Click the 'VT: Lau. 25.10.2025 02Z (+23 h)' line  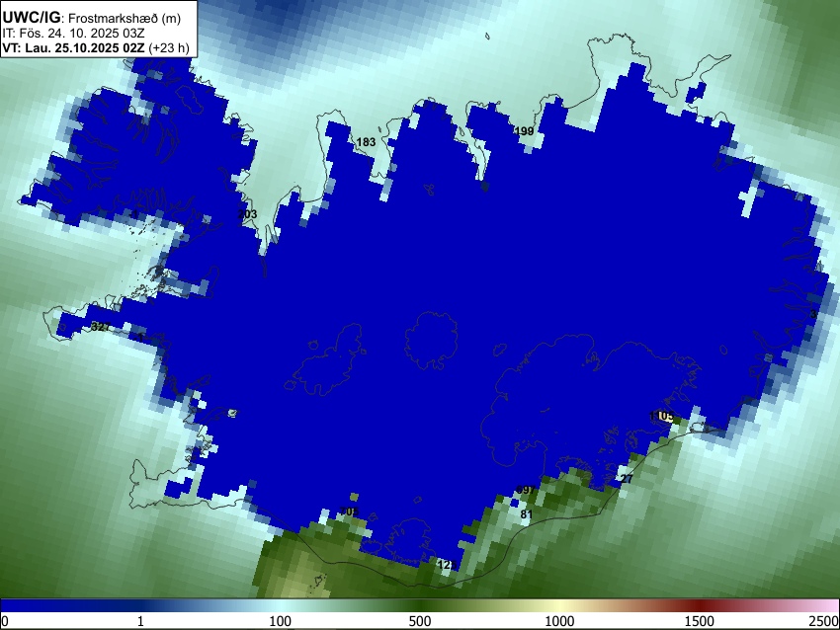[96, 47]
